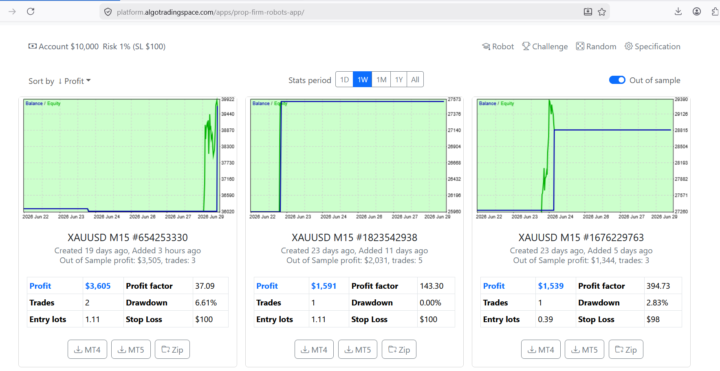The image size is (720, 371).
Task: Download Zip for robot #654253330
Action: 172,349
